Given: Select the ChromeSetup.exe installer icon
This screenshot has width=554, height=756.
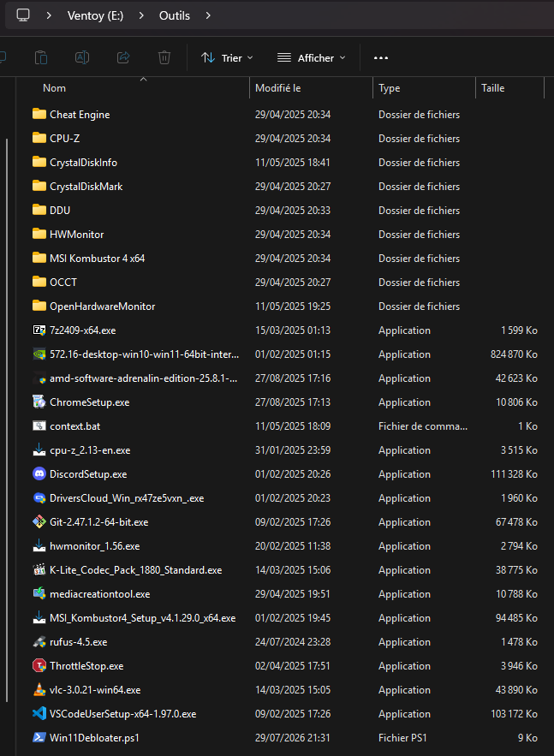Looking at the screenshot, I should coord(39,402).
